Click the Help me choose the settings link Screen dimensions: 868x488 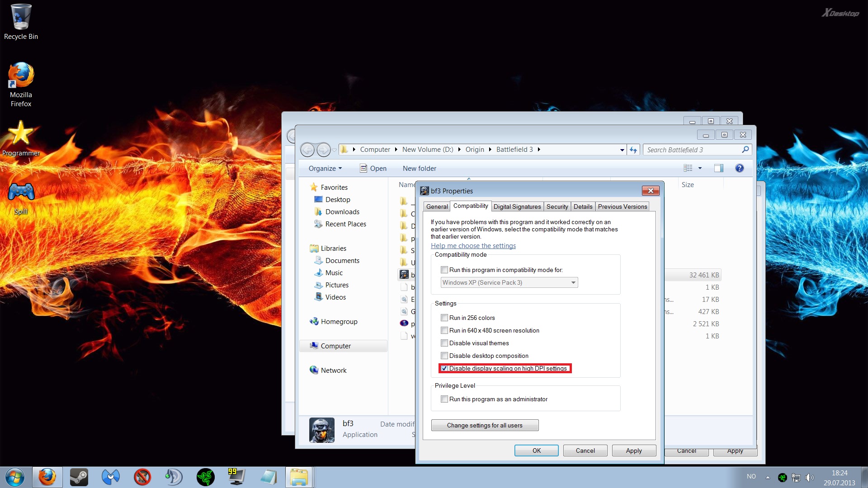(473, 246)
